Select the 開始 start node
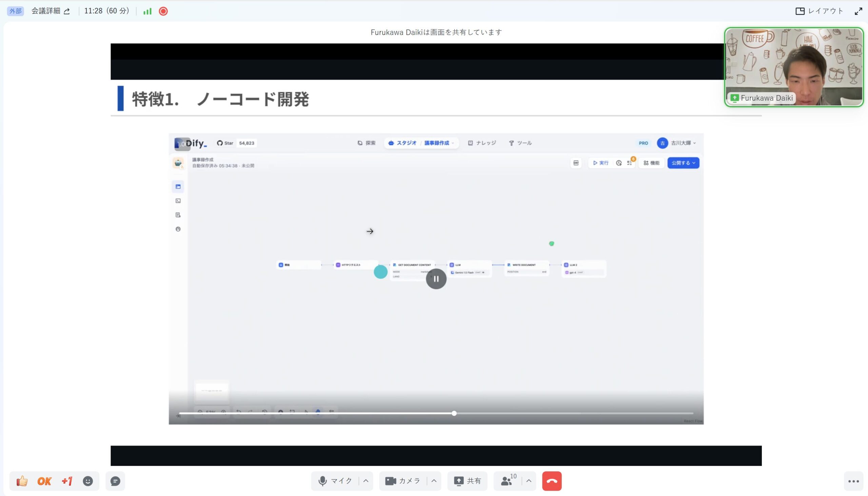Image resolution: width=868 pixels, height=496 pixels. click(299, 265)
